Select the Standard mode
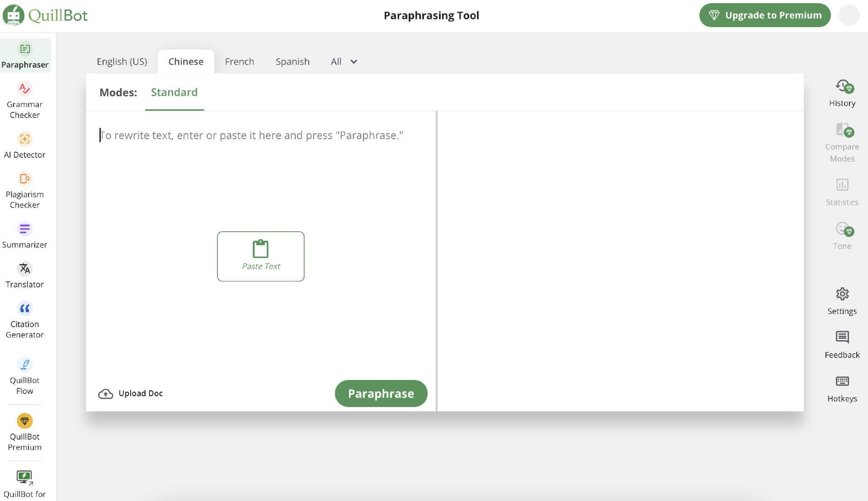 174,93
